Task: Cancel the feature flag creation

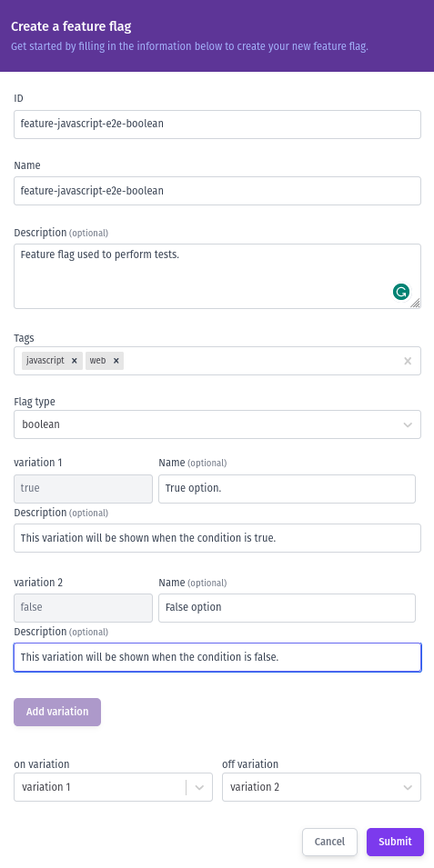Action: [329, 842]
